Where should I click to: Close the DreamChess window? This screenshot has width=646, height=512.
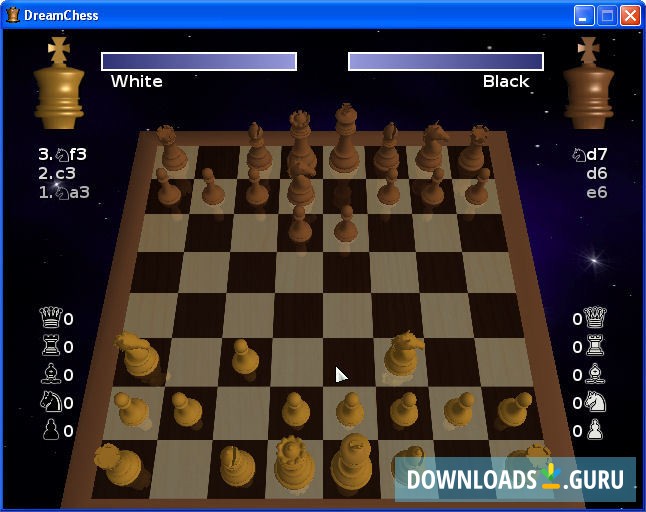click(631, 16)
